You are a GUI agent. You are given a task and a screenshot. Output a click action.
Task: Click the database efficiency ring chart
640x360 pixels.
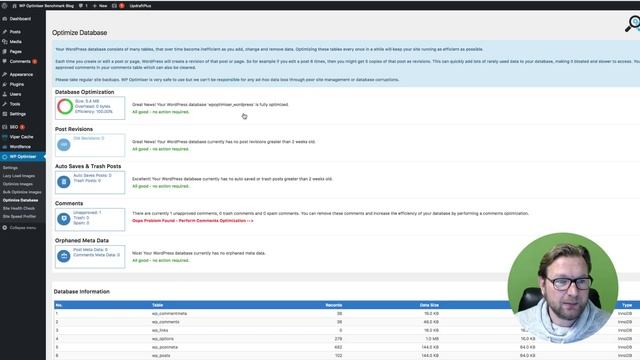64,107
